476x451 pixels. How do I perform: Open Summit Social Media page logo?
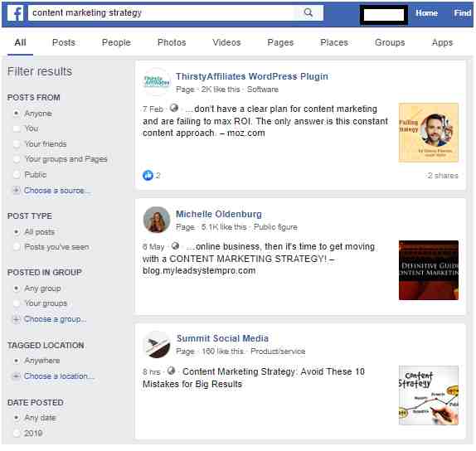157,345
